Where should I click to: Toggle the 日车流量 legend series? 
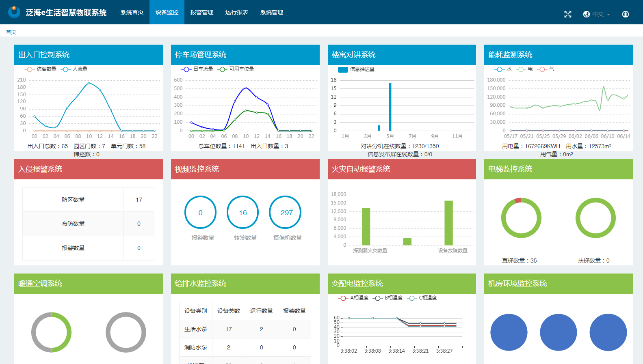(x=197, y=69)
